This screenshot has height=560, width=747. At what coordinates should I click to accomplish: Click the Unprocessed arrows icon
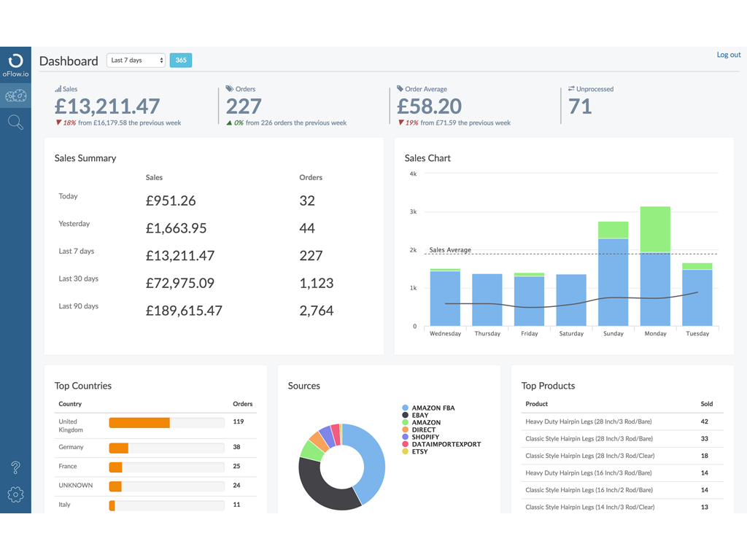tap(572, 89)
